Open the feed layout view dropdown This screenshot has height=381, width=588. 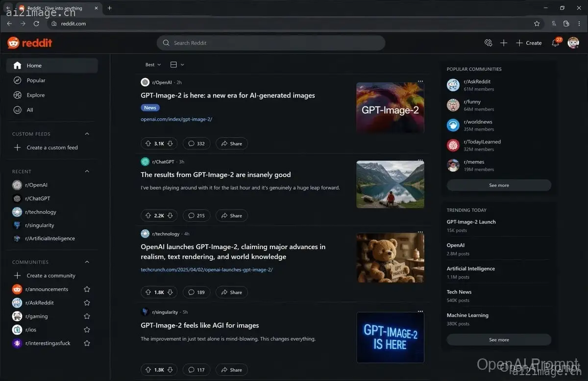(177, 65)
